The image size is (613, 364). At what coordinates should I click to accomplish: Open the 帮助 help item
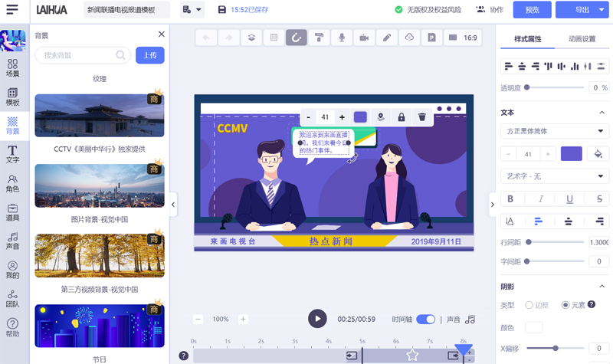pyautogui.click(x=12, y=328)
